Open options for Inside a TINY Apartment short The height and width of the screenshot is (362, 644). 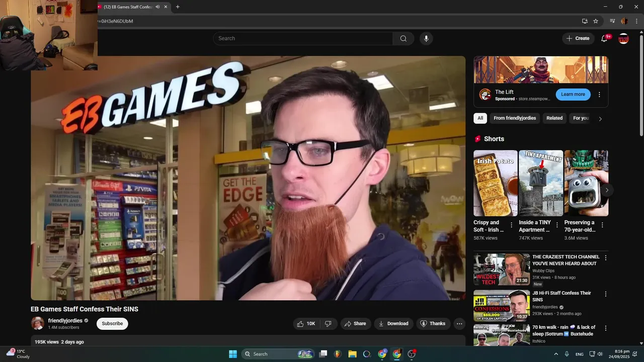click(x=557, y=225)
